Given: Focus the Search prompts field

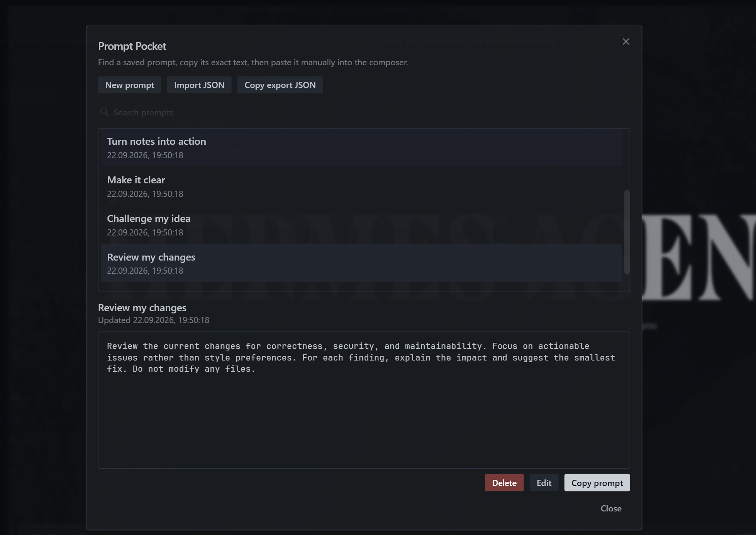Looking at the screenshot, I should coord(364,112).
